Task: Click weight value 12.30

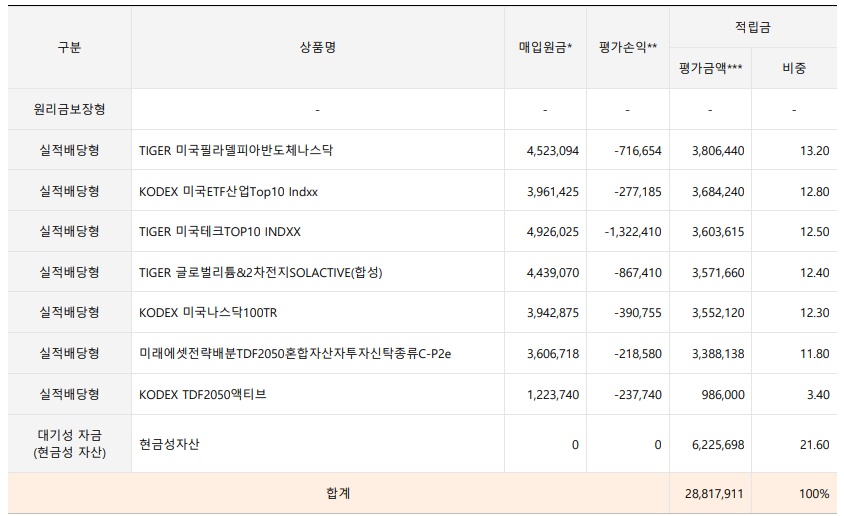Action: point(814,313)
